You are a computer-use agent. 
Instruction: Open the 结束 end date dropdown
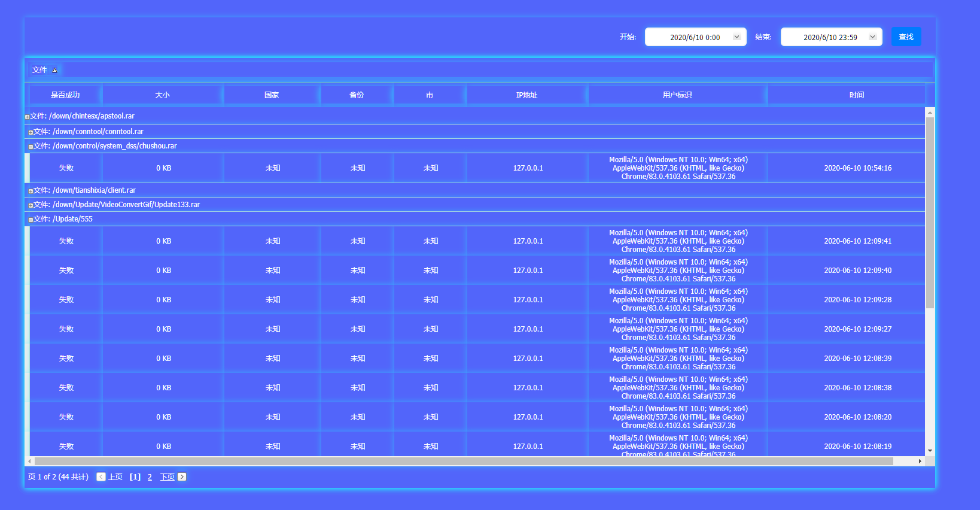(x=872, y=37)
